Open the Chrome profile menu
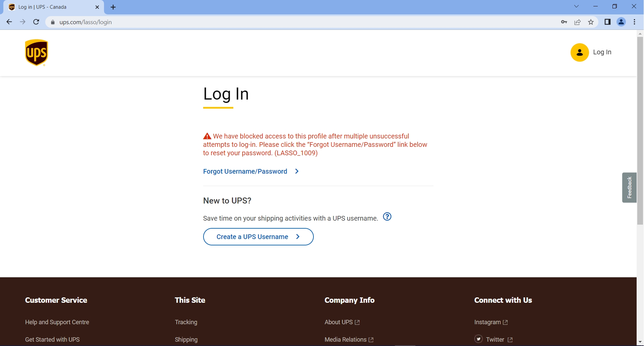The width and height of the screenshot is (644, 346). (x=621, y=22)
